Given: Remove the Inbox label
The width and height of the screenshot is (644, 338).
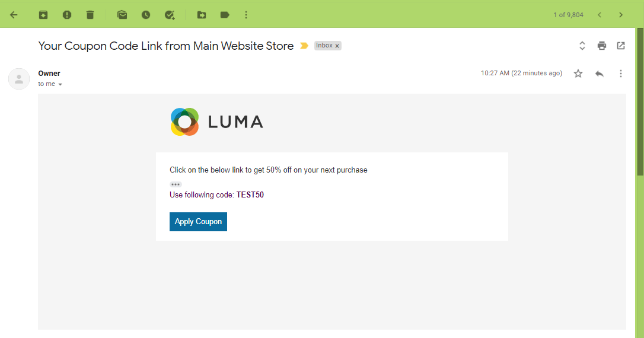Looking at the screenshot, I should click(x=337, y=46).
